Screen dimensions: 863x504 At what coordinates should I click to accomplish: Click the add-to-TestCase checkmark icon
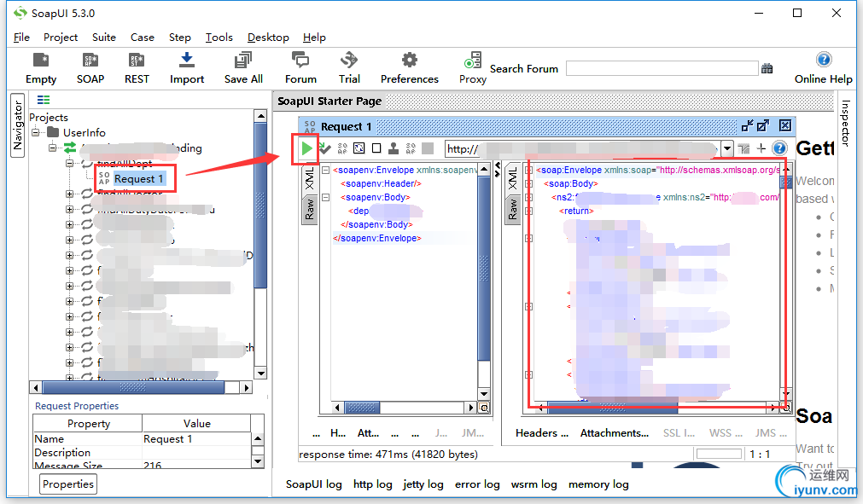(x=324, y=148)
